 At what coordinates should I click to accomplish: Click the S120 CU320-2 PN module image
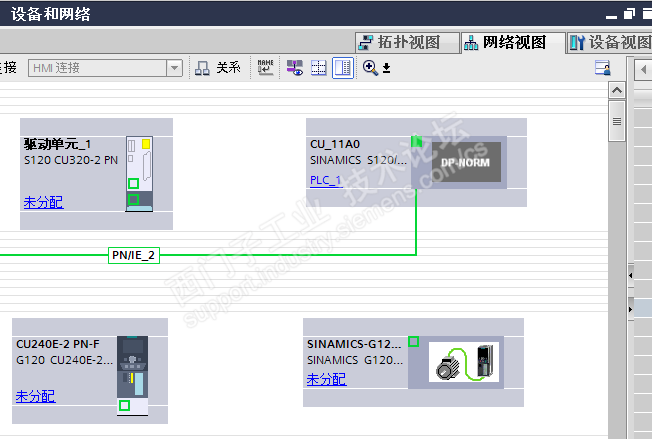(139, 174)
